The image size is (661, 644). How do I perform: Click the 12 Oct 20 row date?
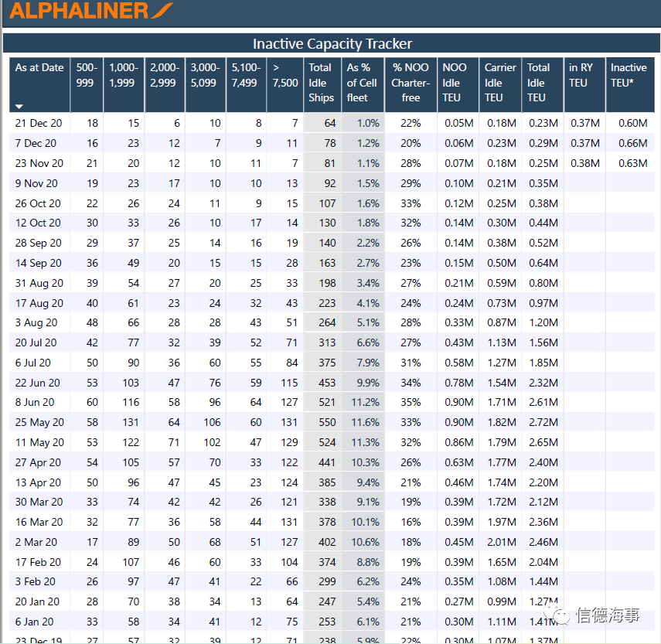tap(38, 223)
